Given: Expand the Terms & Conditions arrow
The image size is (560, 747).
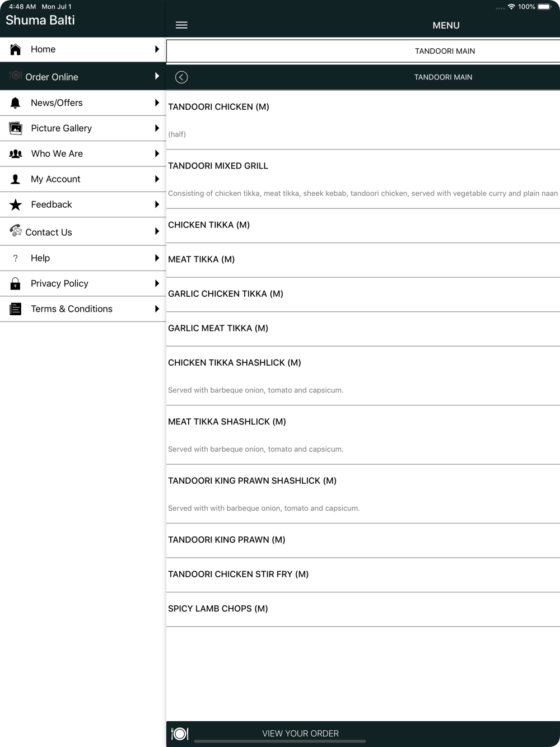Looking at the screenshot, I should 157,309.
